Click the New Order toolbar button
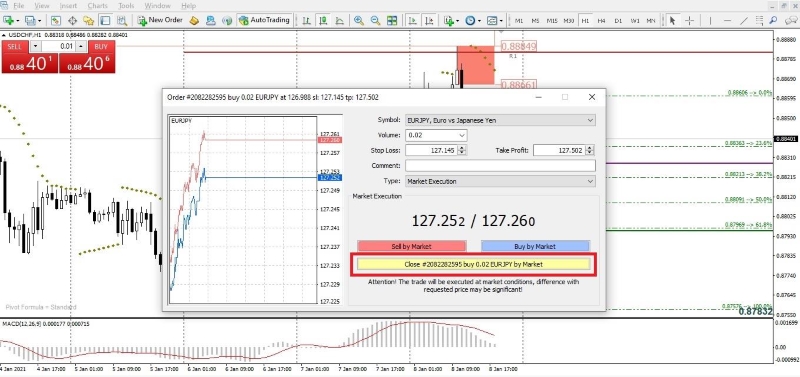 click(159, 20)
